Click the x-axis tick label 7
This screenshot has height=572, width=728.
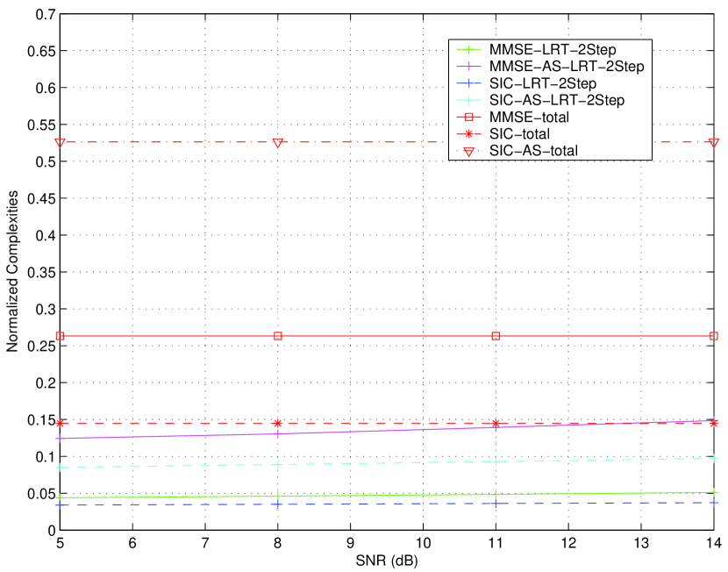205,542
